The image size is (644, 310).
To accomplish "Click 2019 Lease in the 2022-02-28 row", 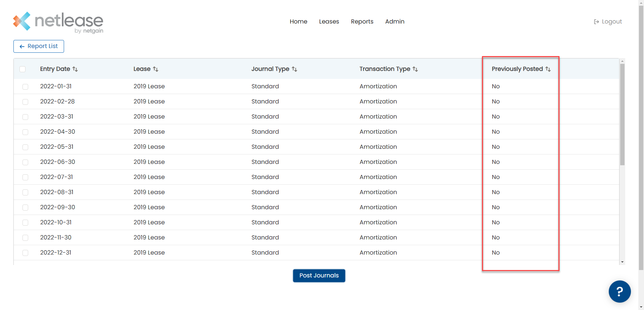I will pos(149,101).
